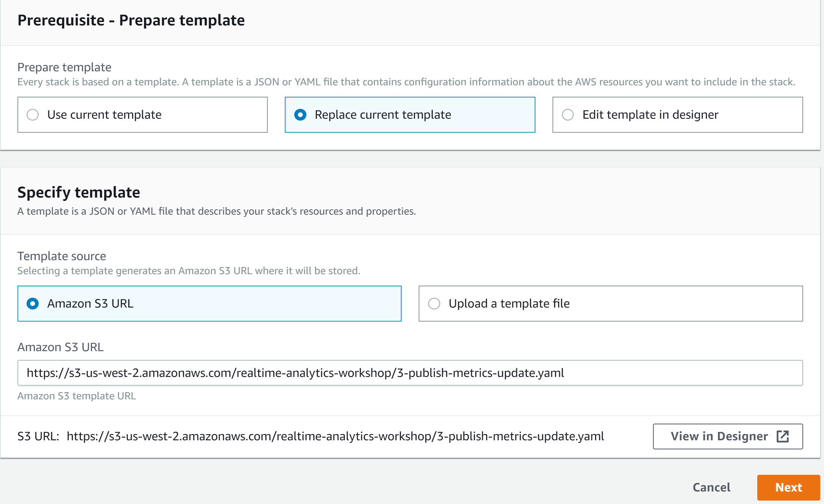
Task: Click the S3 URL summary link text
Action: point(335,436)
